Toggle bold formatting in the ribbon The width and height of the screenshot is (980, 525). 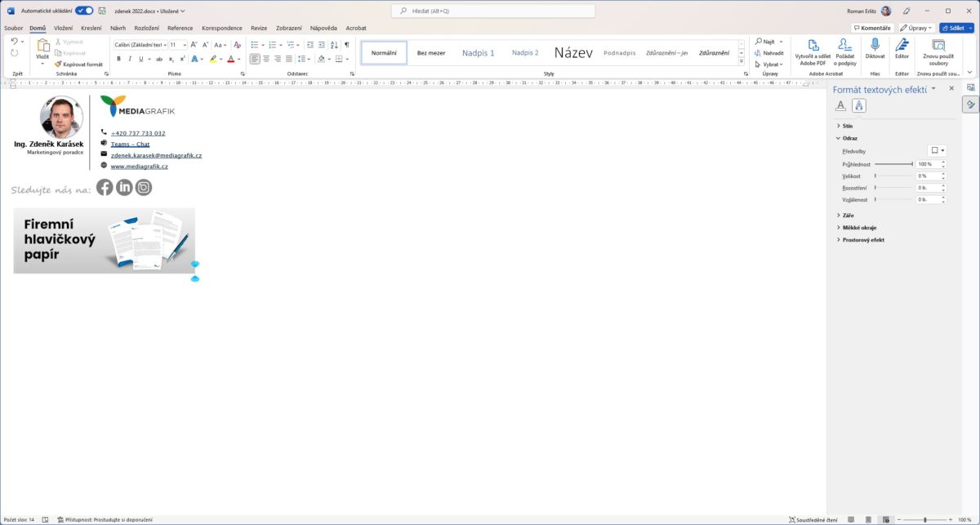[x=118, y=59]
